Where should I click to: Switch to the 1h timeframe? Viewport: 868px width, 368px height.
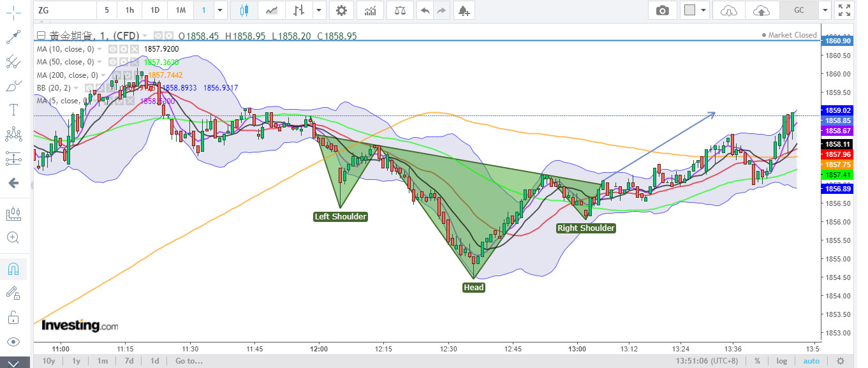coord(129,10)
